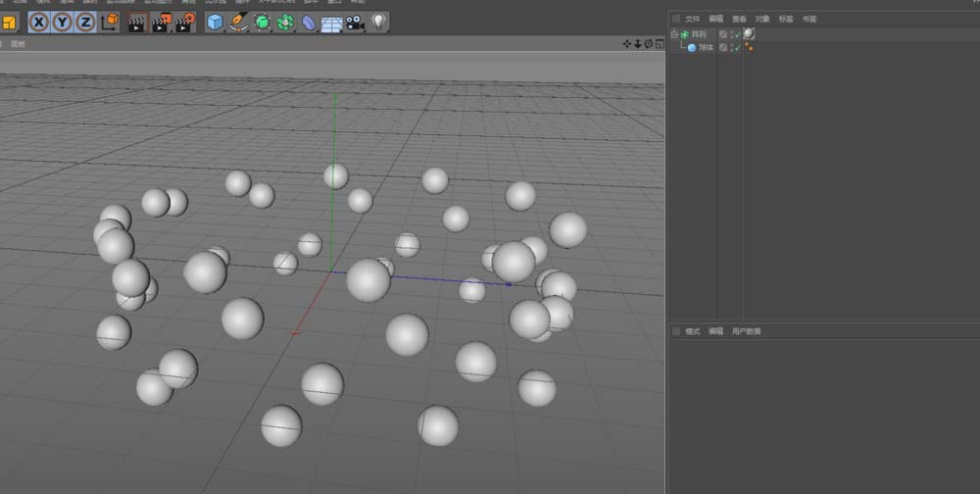Screen dimensions: 980x494
Task: Render the current view with the clapperboard icon
Action: click(136, 23)
